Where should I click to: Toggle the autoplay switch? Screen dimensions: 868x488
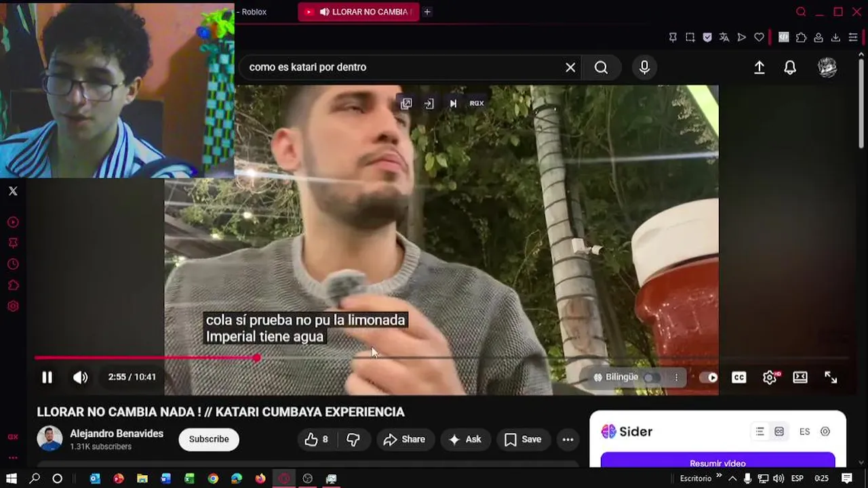click(709, 378)
